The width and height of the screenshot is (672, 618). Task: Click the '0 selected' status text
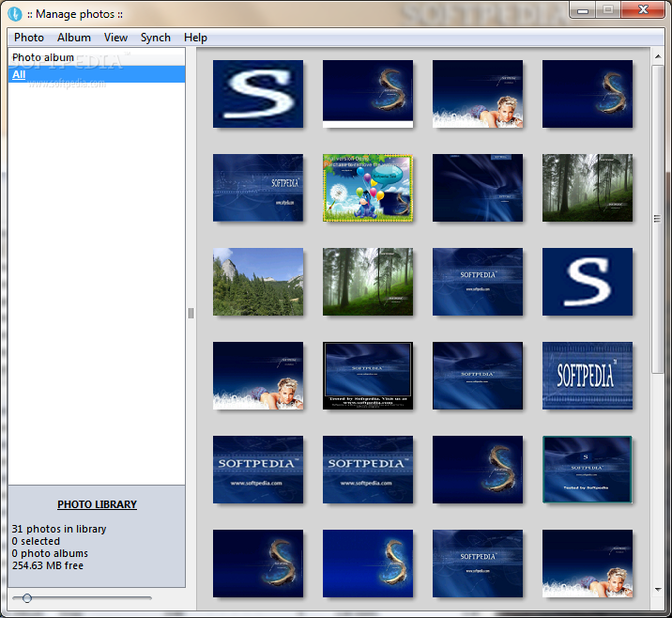[36, 541]
